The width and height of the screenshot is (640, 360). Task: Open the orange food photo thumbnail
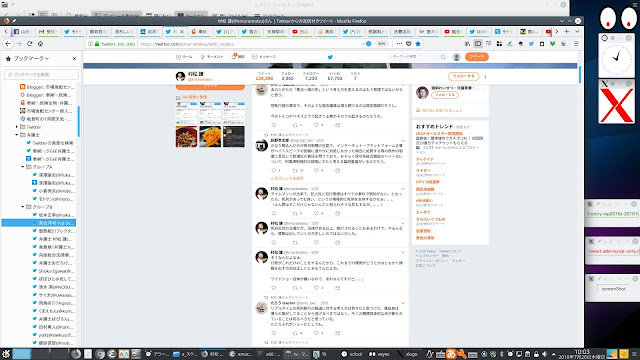pos(210,136)
